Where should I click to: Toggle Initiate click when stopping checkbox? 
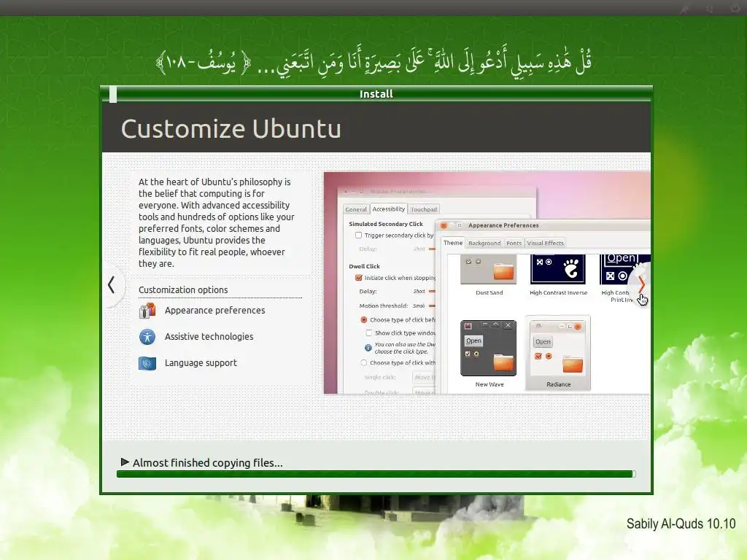(x=359, y=278)
